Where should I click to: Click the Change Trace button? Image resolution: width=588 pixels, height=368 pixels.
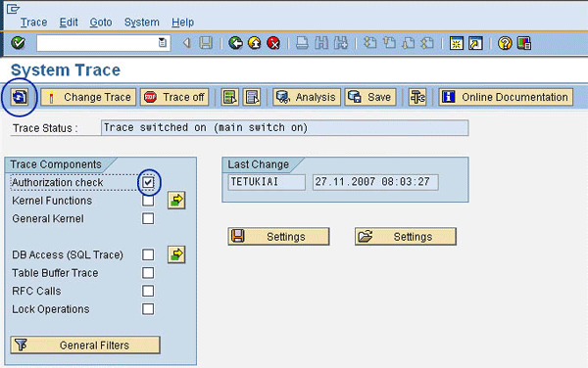click(x=88, y=97)
